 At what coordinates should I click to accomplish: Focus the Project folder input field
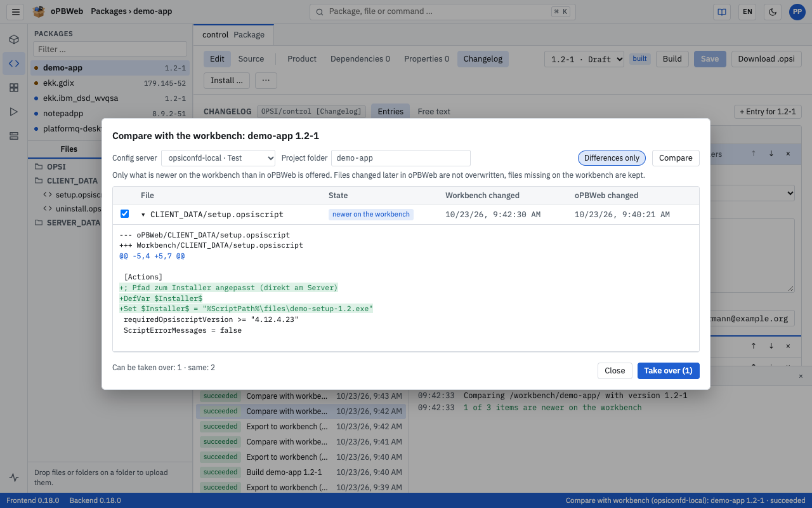click(400, 158)
